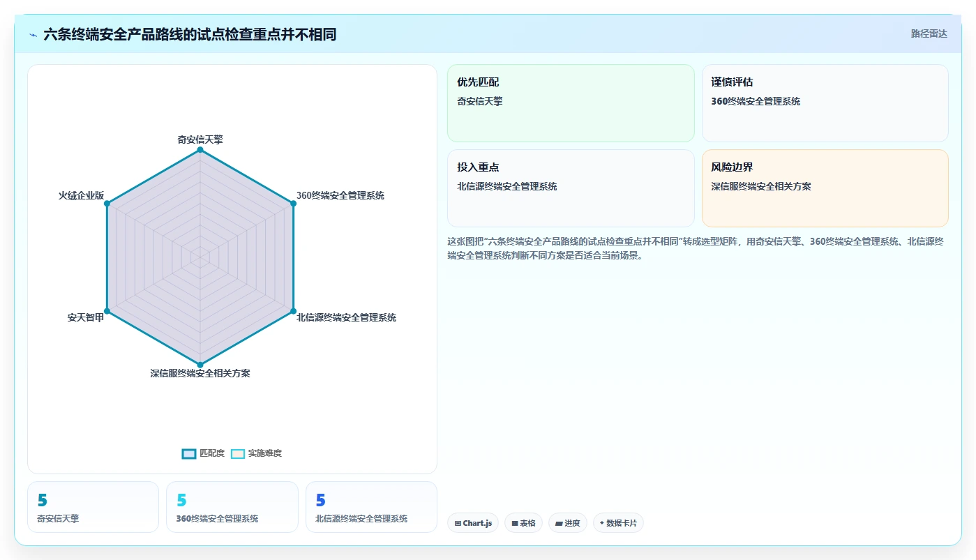Click the 数据卡片 tag chip
This screenshot has height=560, width=976.
[x=618, y=523]
